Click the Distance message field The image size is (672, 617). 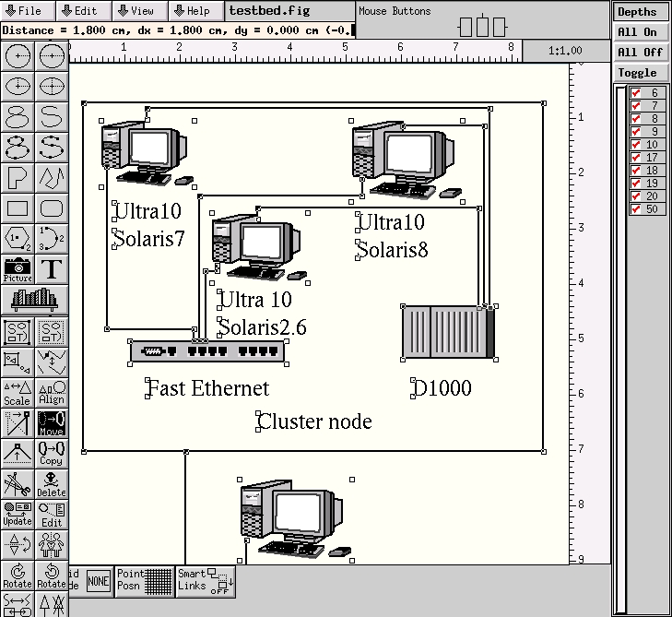[x=178, y=30]
